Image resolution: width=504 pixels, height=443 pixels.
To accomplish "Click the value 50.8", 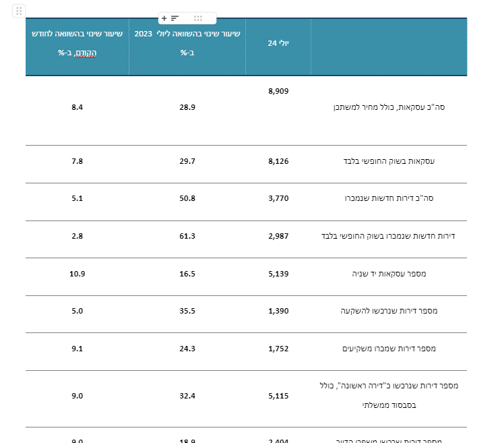I will [187, 198].
